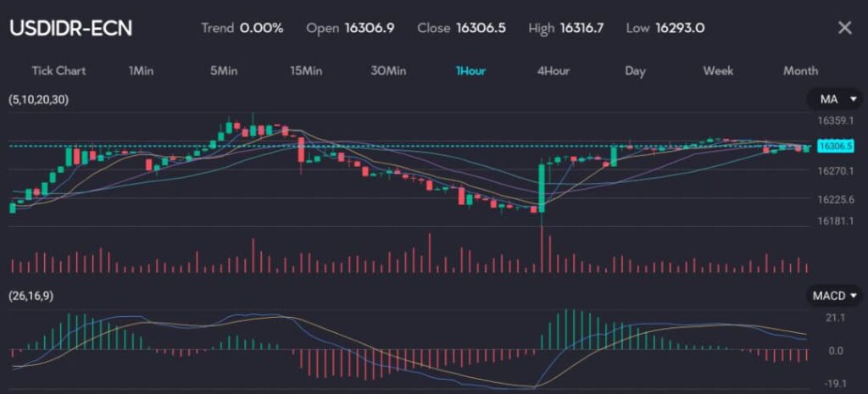Choose the 15Min timeframe
This screenshot has width=868, height=394.
pos(306,70)
